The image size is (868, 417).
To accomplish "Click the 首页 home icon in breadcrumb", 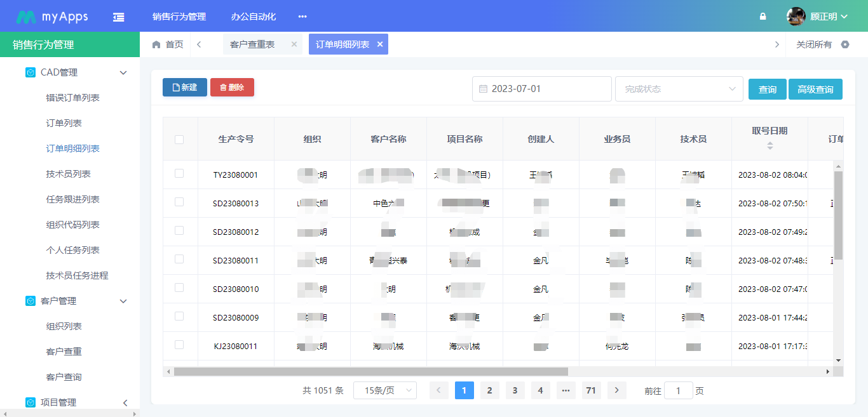I will tap(156, 44).
